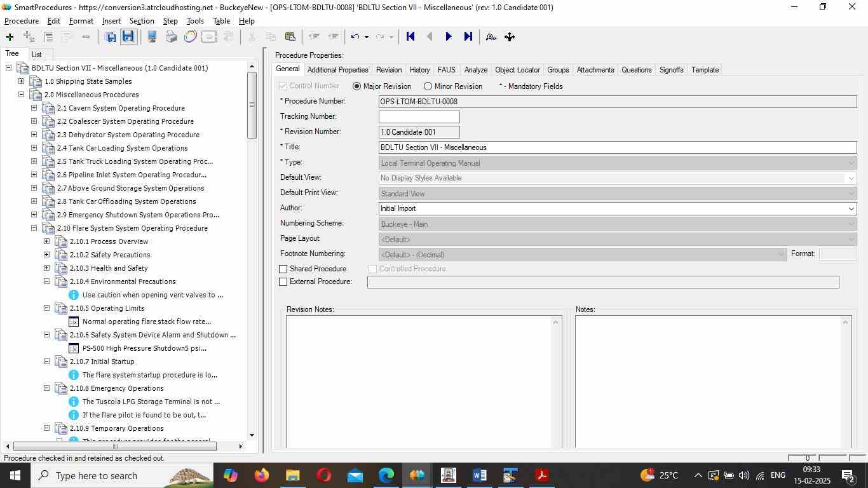
Task: Select the Minor Revision radio button
Action: point(428,86)
